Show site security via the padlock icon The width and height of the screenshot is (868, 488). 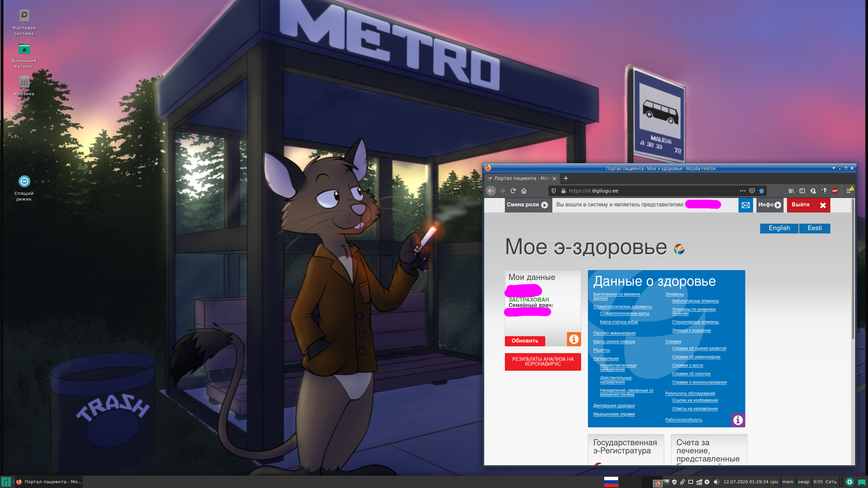click(x=564, y=191)
